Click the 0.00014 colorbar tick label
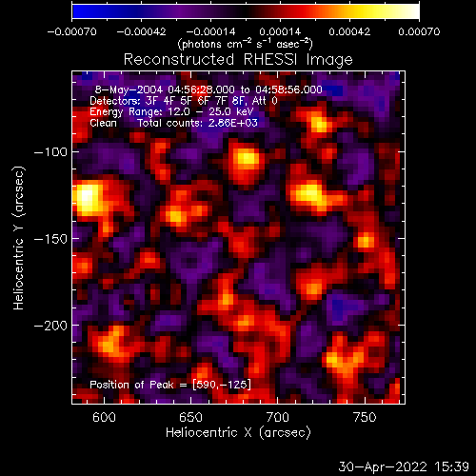The image size is (476, 476). 280,31
